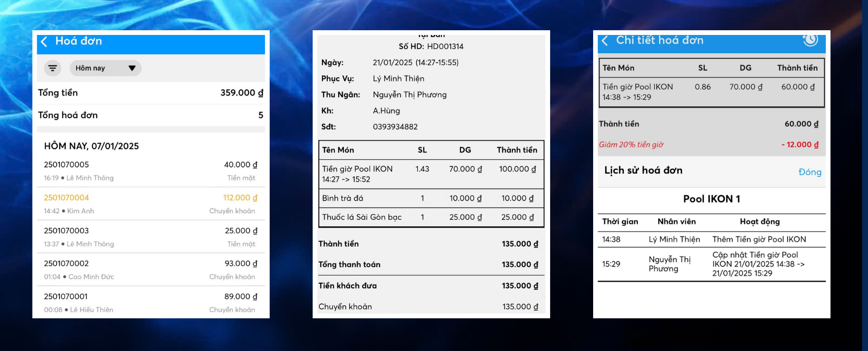
Task: Open invoice 2501070002 by Cao Minh Đức
Action: (x=150, y=270)
